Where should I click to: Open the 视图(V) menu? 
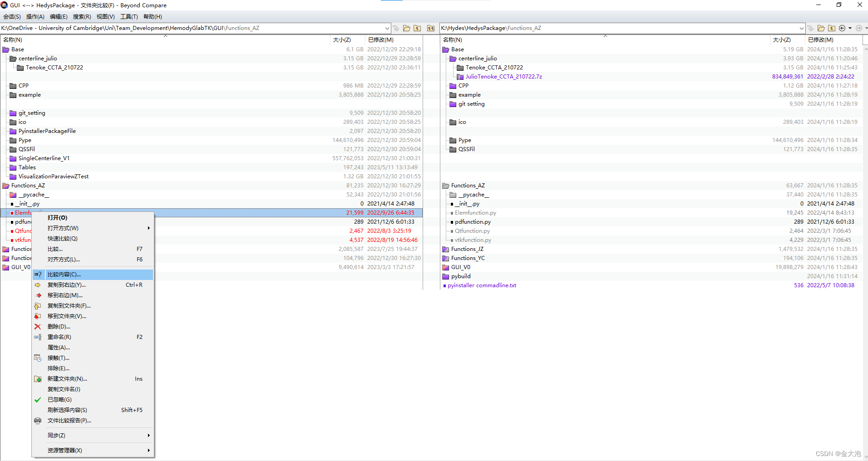[x=106, y=17]
